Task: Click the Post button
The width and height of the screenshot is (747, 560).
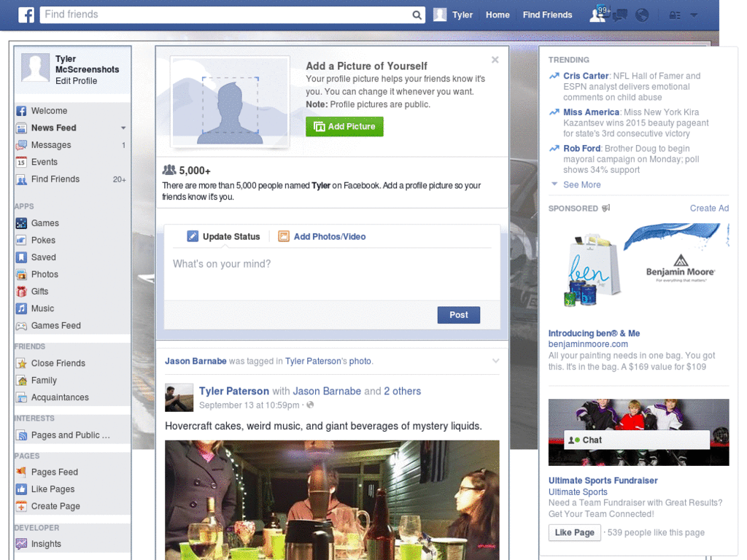Action: pos(459,315)
